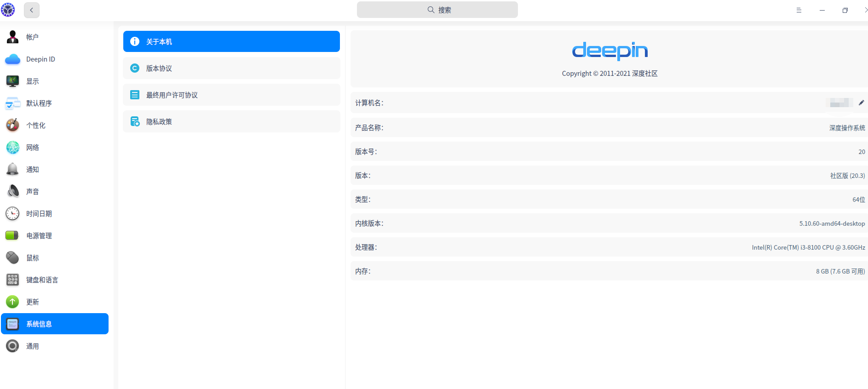Screen dimensions: 868x389
Task: Open the 电源管理 battery icon
Action: click(12, 235)
